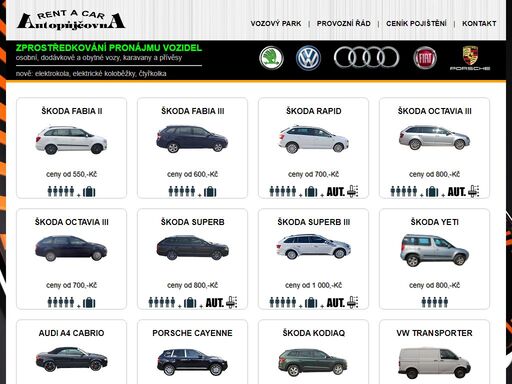View the Škoda Yeti photo

click(x=435, y=250)
